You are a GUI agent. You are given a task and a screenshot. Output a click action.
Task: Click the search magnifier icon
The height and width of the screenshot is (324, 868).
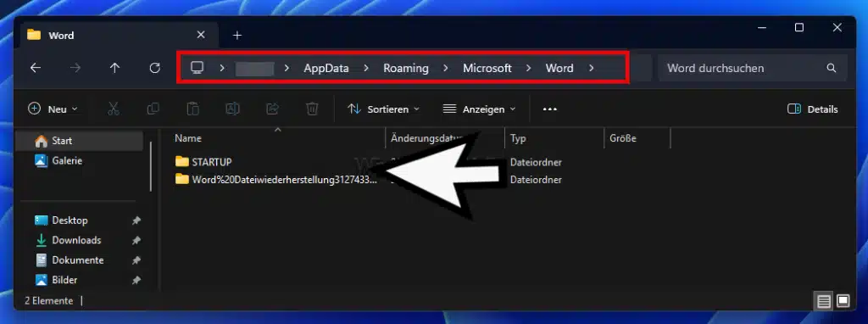click(x=831, y=68)
